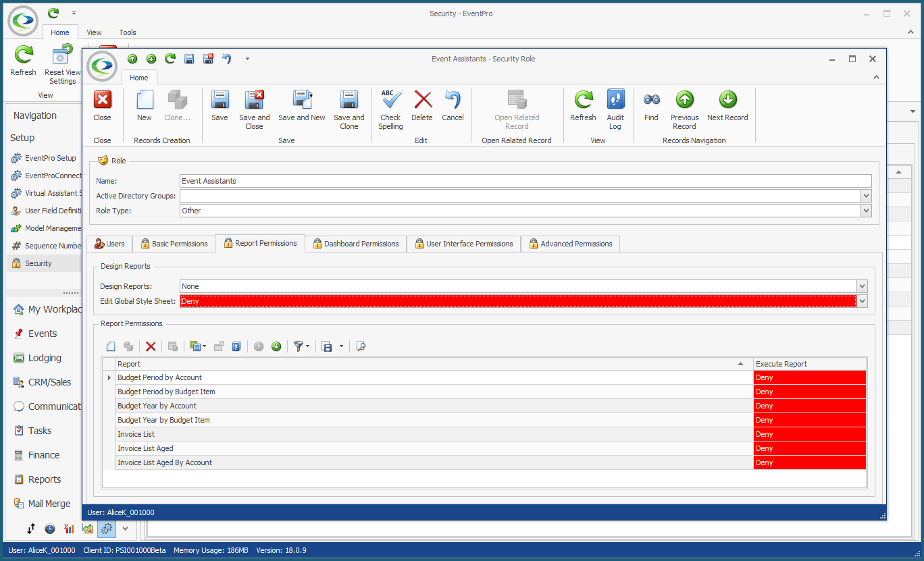Image resolution: width=924 pixels, height=561 pixels.
Task: Click Reset View Settings in main window
Action: click(63, 65)
